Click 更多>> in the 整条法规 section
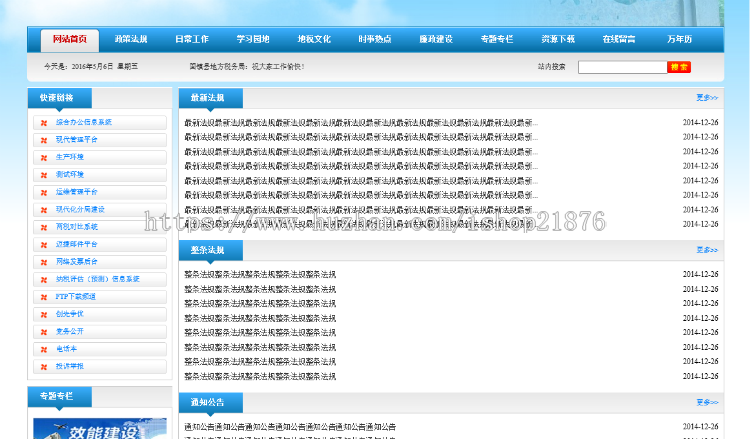Screen dimensions: 750x439 [707, 250]
